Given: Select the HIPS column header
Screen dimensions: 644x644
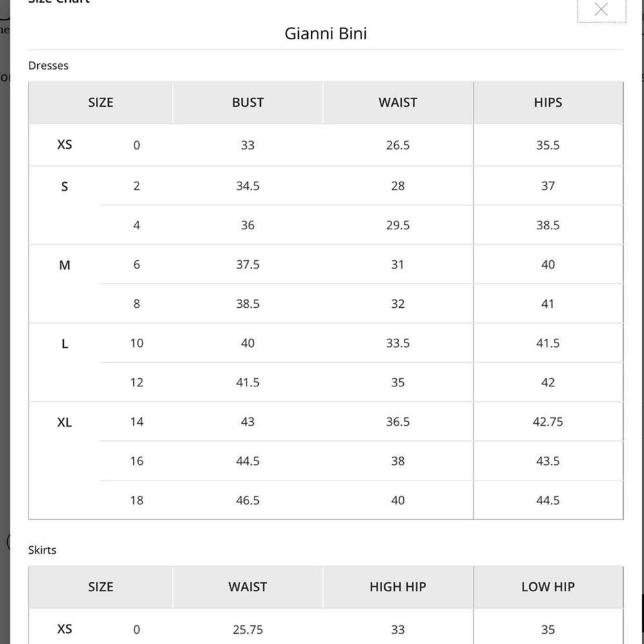Looking at the screenshot, I should point(548,102).
